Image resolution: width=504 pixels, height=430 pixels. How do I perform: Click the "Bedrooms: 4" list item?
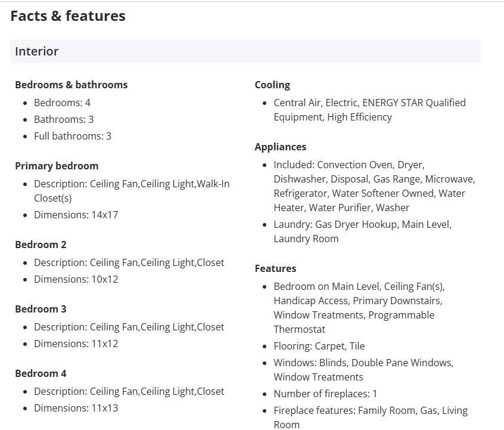[x=62, y=103]
